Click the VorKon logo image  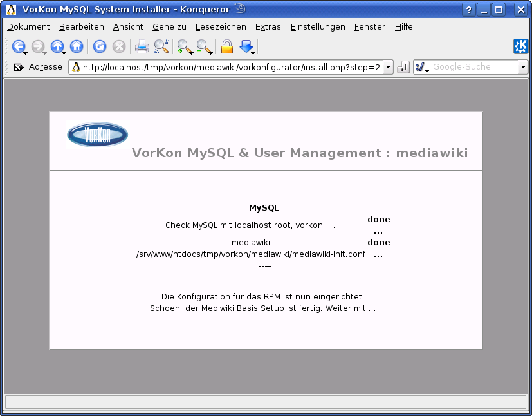pyautogui.click(x=98, y=135)
